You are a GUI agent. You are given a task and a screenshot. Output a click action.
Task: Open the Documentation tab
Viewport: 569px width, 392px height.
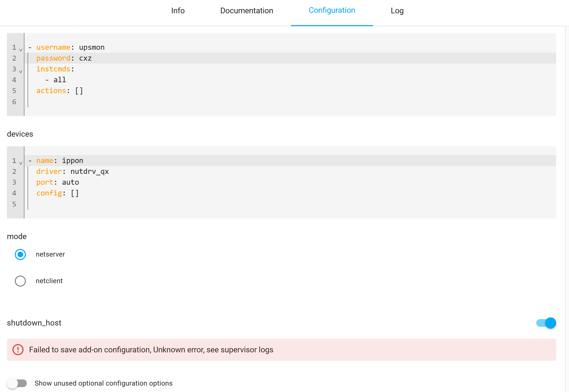[247, 11]
